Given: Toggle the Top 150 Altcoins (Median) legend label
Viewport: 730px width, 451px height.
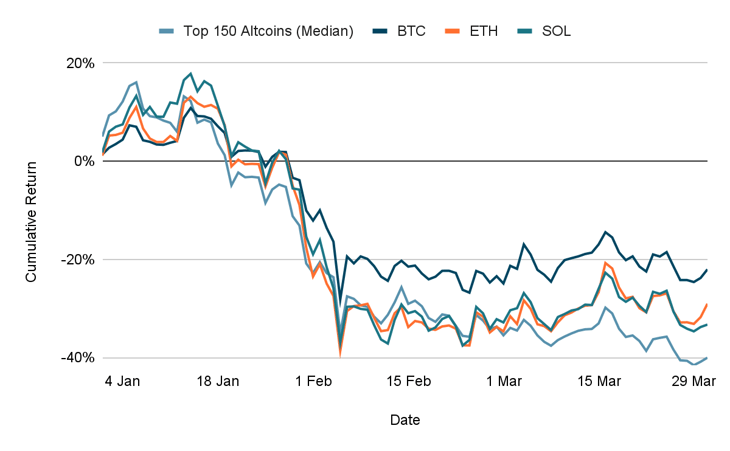Looking at the screenshot, I should (268, 31).
